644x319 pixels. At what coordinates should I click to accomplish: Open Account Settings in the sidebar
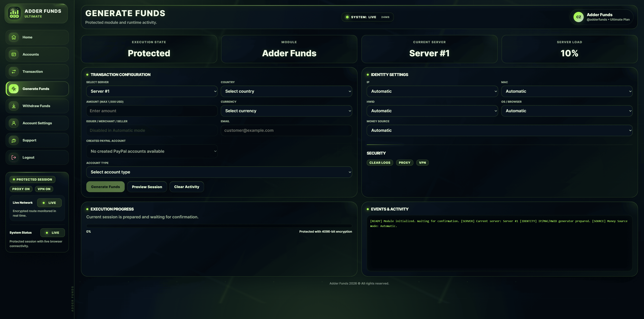[37, 123]
